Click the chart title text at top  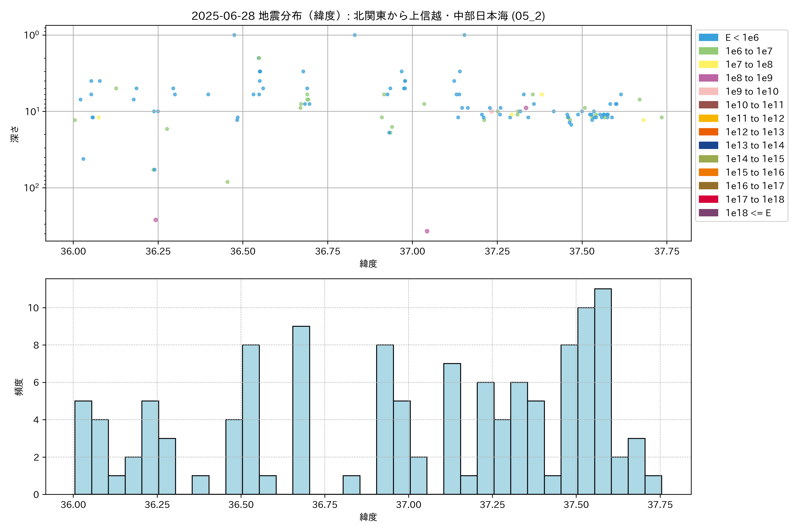368,16
